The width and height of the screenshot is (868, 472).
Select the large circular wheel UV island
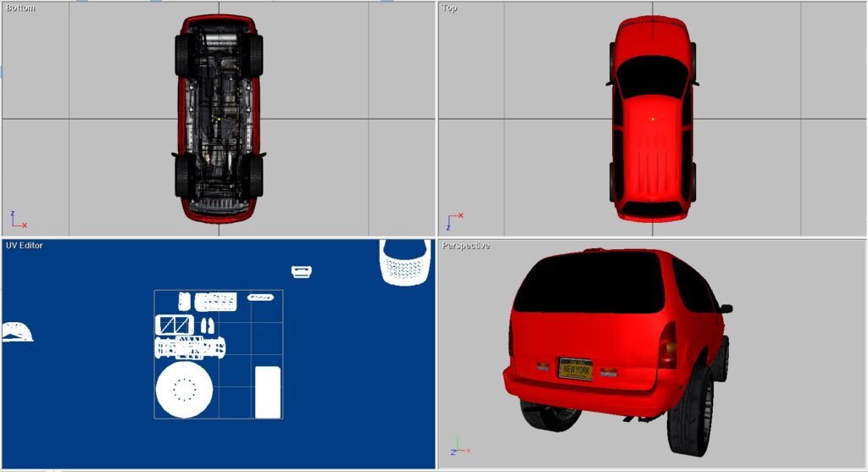click(x=184, y=391)
